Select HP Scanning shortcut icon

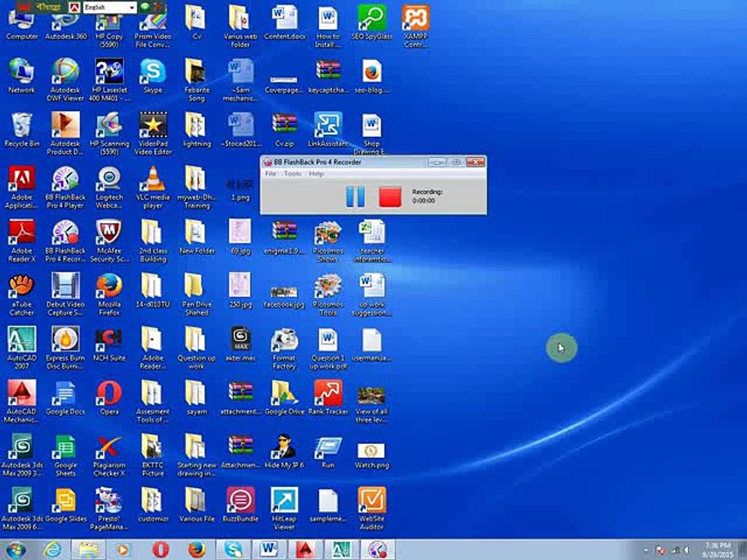(x=109, y=134)
